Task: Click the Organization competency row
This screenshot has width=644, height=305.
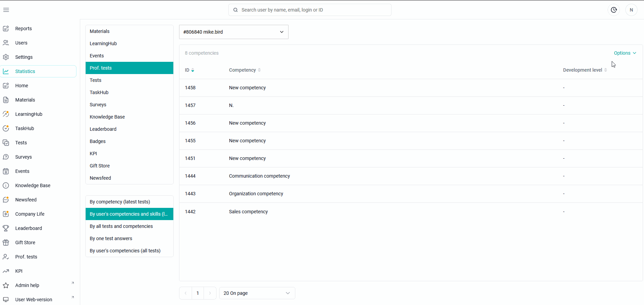Action: [x=411, y=194]
